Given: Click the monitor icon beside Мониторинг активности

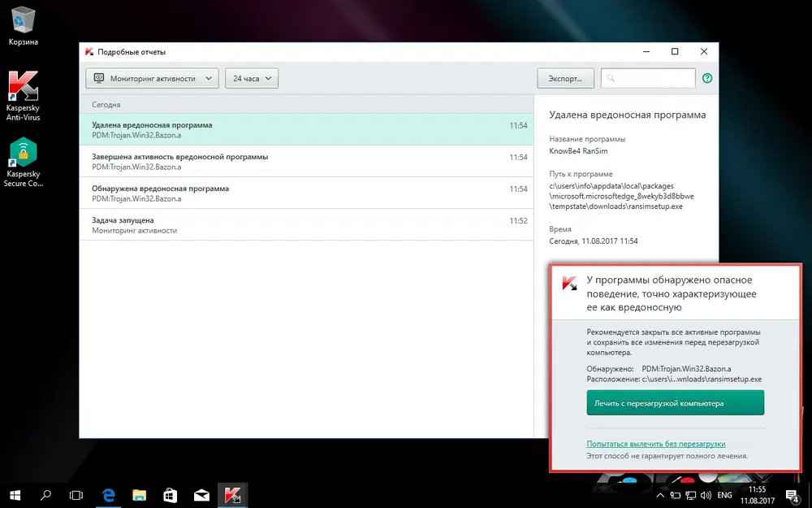Looking at the screenshot, I should coord(99,78).
